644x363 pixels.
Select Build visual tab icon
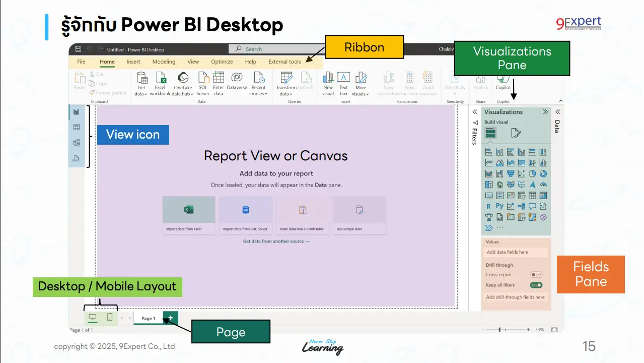pyautogui.click(x=490, y=133)
